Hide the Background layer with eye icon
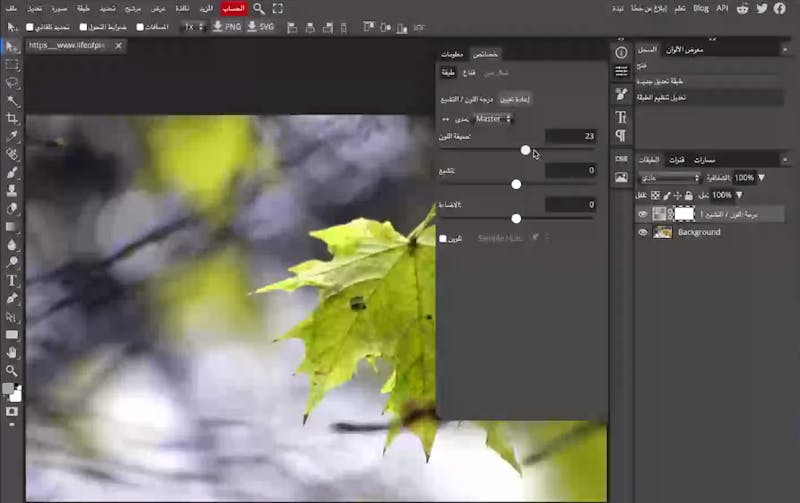The image size is (800, 503). click(643, 232)
